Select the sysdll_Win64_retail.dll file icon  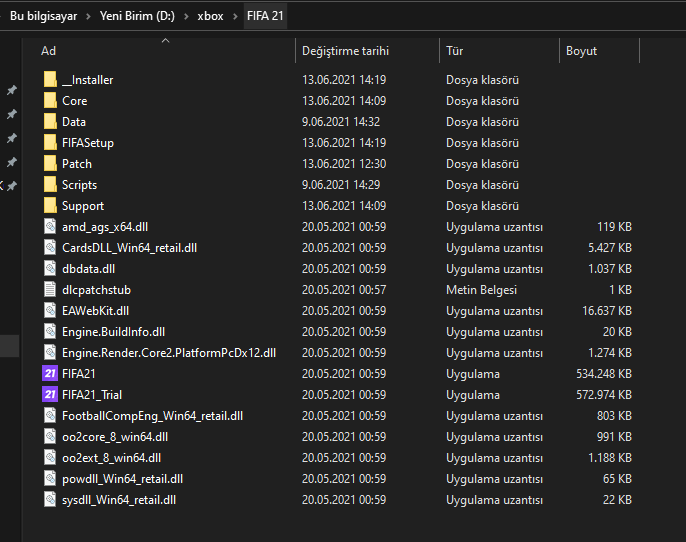click(50, 500)
